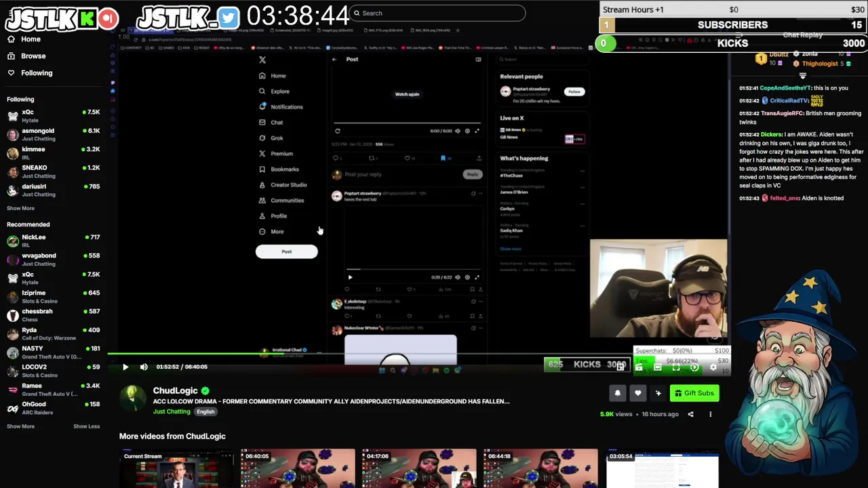Open Premium in embedded X sidebar
This screenshot has height=488, width=868.
click(276, 154)
